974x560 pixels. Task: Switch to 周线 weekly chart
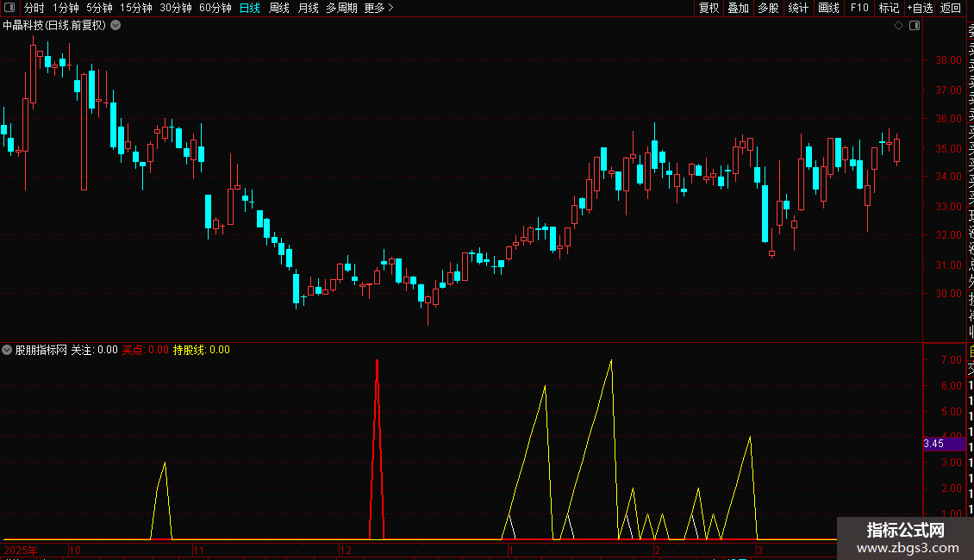279,8
